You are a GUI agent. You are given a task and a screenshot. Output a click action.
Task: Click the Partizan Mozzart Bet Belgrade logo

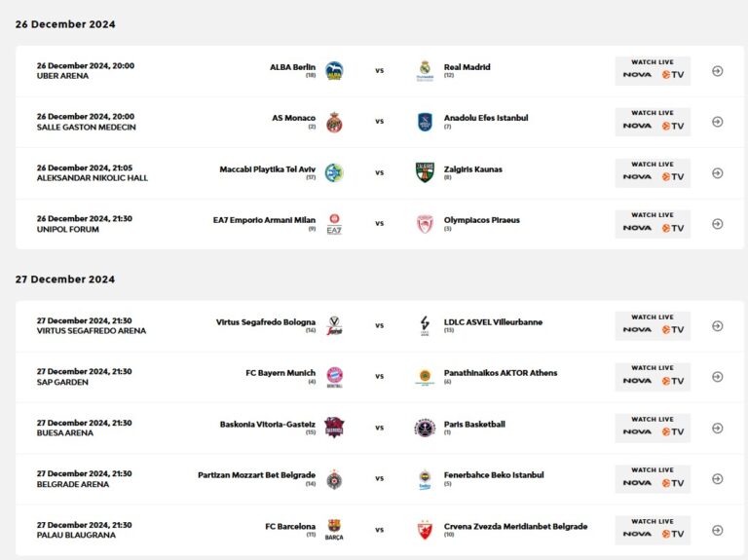click(334, 478)
